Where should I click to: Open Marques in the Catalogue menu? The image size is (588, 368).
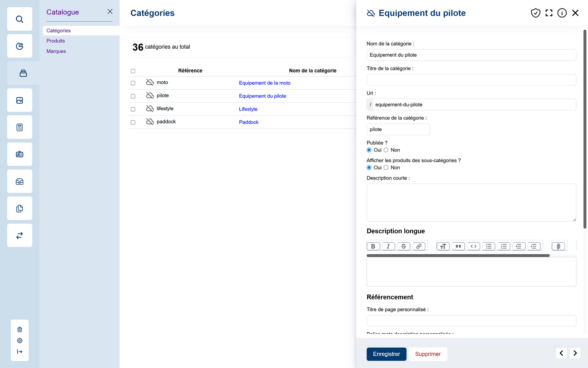click(56, 51)
